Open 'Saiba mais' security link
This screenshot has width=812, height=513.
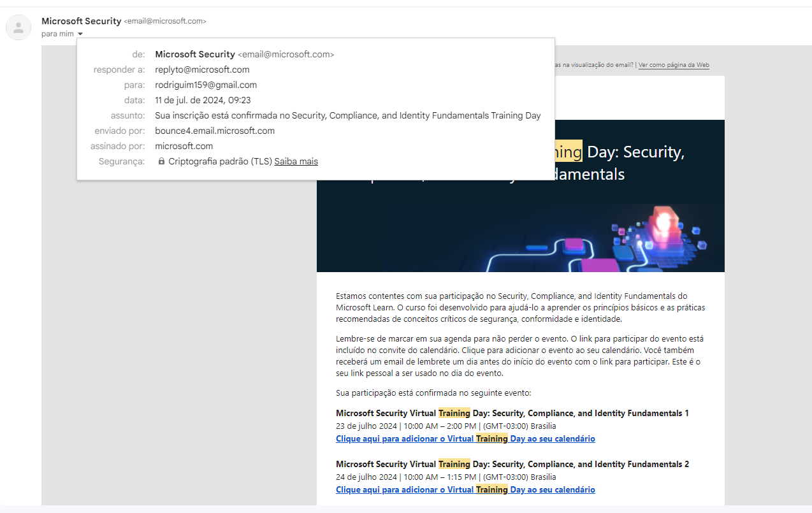tap(296, 161)
